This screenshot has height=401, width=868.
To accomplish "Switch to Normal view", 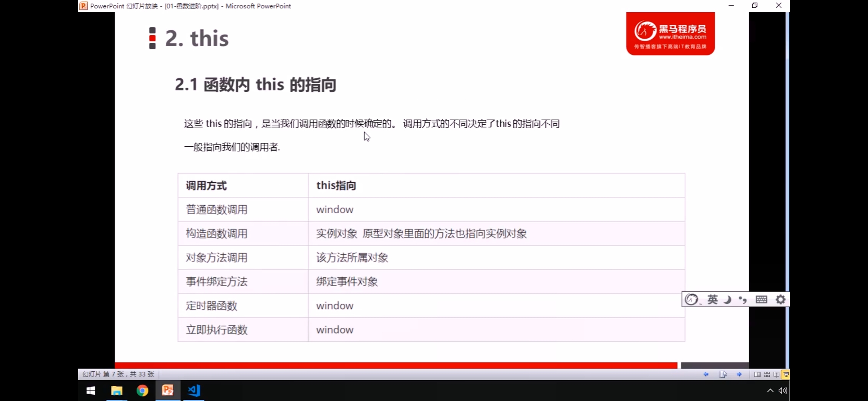I will [757, 374].
